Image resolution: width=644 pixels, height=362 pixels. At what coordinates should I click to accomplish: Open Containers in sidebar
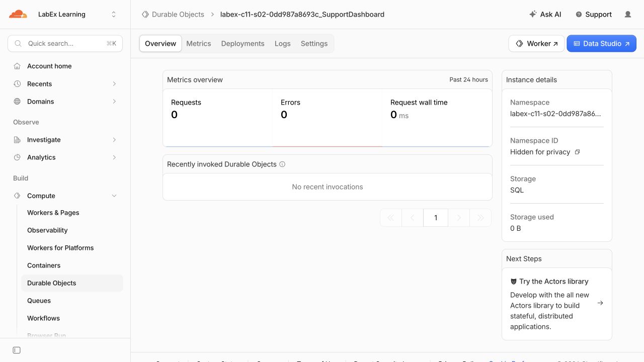coord(72,265)
